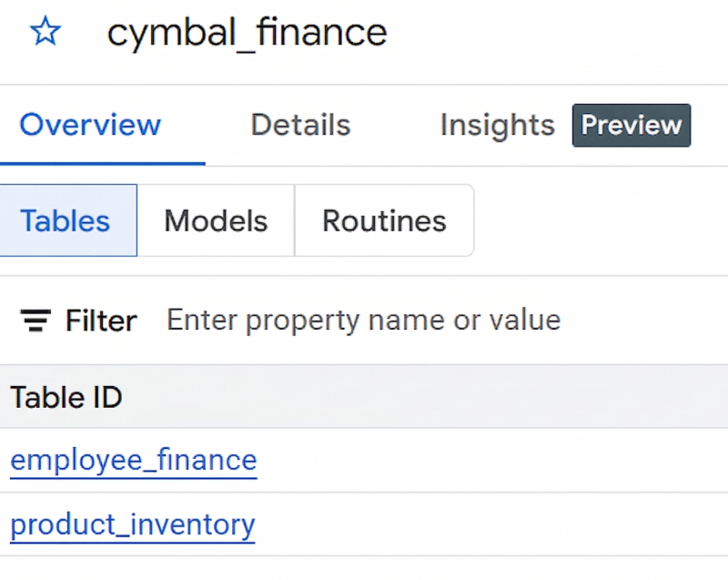View employee_finance table details
728x580 pixels.
133,461
